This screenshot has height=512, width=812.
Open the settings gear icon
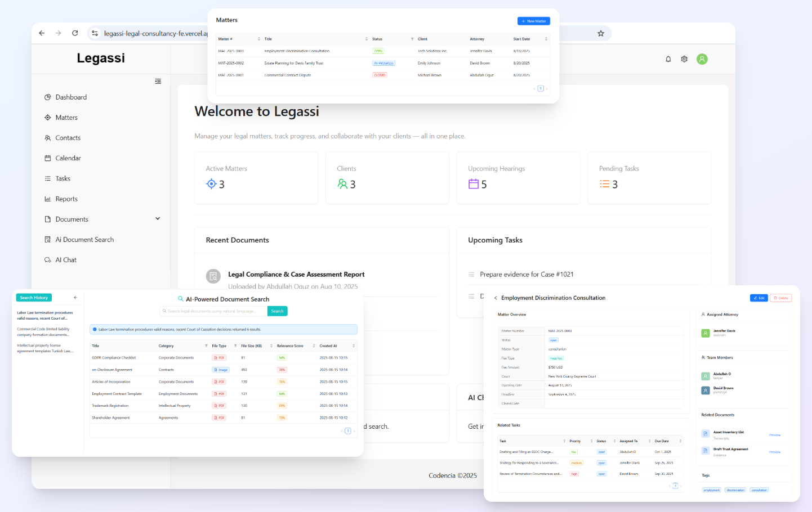coord(684,59)
